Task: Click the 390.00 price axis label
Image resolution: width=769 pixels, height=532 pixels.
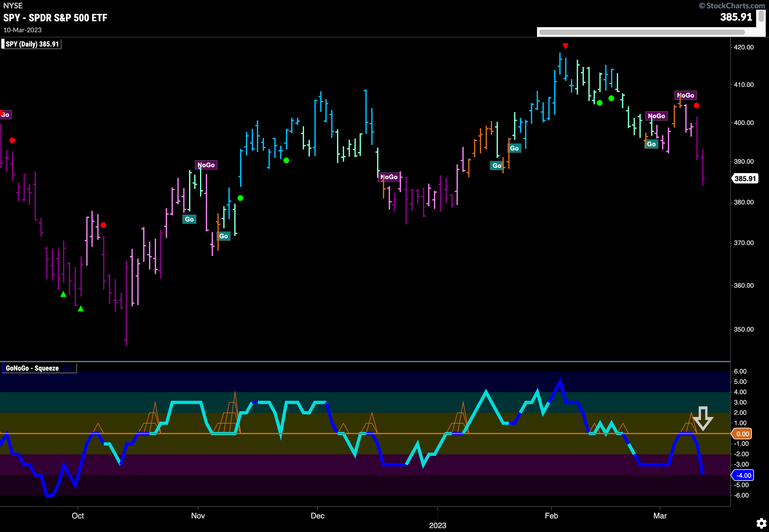Action: tap(744, 161)
